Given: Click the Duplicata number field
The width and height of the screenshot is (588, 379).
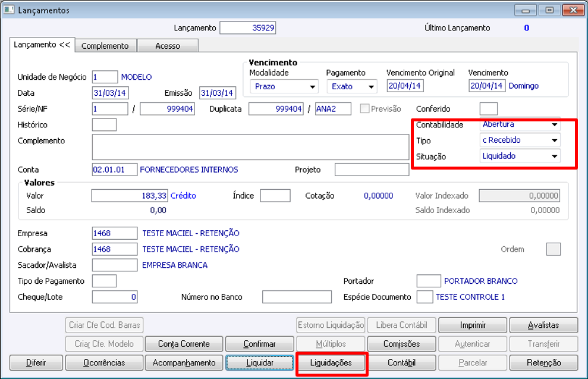Looking at the screenshot, I should tap(276, 109).
